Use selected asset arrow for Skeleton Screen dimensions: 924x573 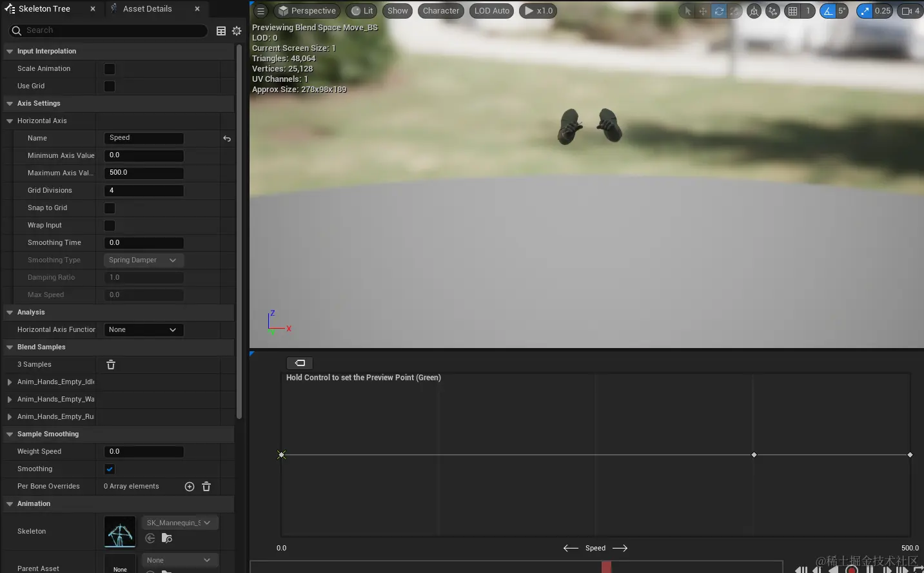pos(150,538)
